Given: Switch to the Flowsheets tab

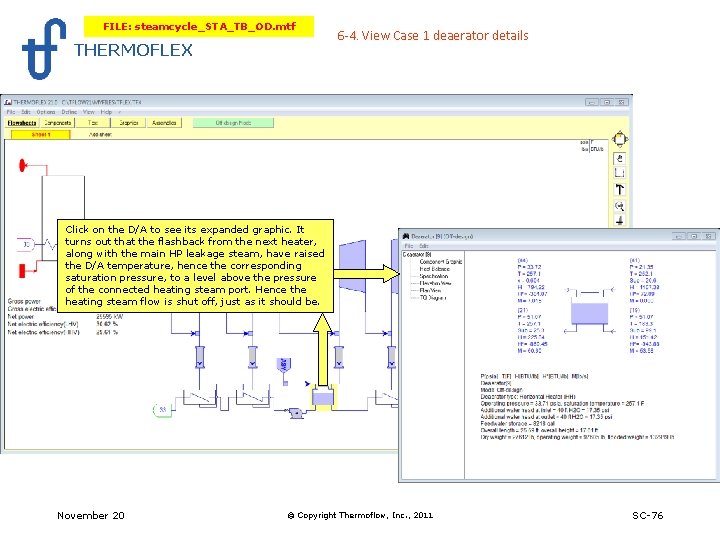Looking at the screenshot, I should coord(22,123).
